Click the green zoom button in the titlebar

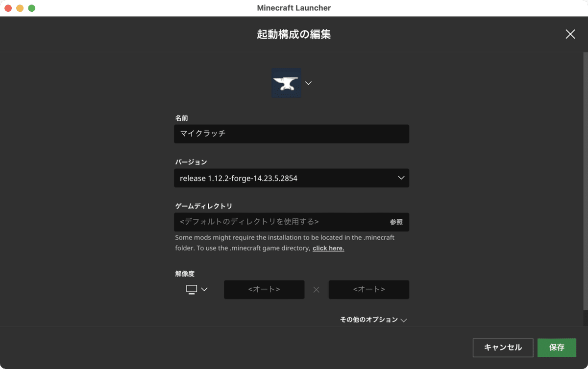tap(32, 8)
